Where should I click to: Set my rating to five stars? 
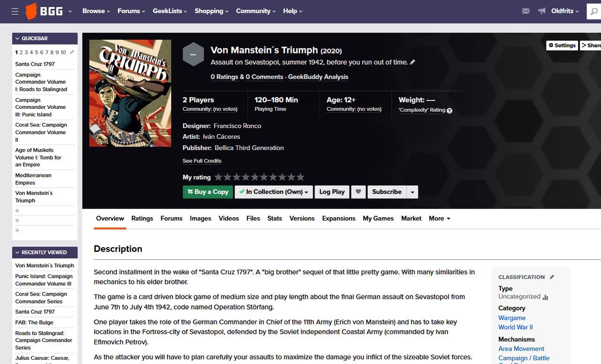pos(255,177)
